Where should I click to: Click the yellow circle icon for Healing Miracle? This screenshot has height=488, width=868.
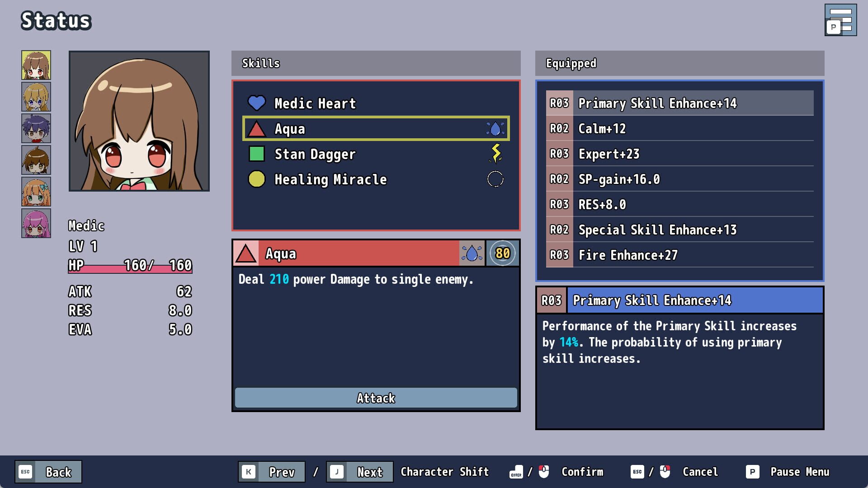click(257, 179)
